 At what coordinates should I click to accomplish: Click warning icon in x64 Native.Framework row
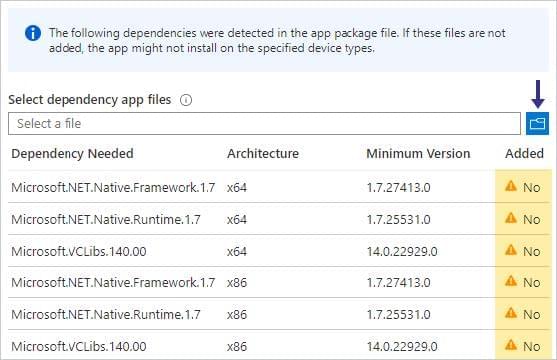tap(511, 186)
